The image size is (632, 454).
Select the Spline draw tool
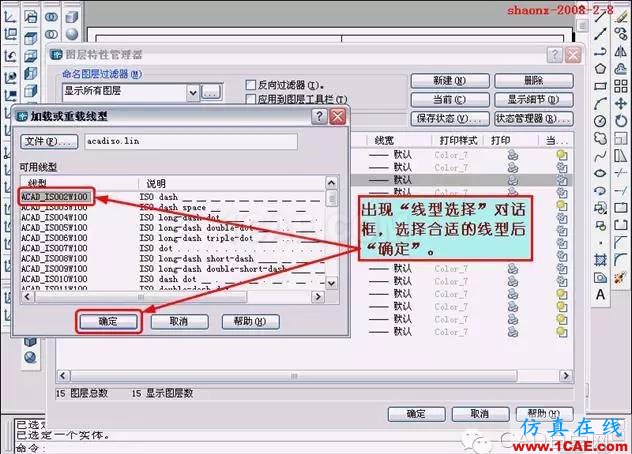600,156
